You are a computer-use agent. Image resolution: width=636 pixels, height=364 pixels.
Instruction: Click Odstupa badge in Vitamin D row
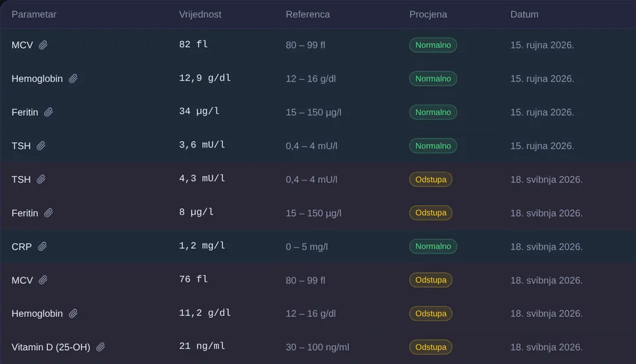click(x=431, y=347)
